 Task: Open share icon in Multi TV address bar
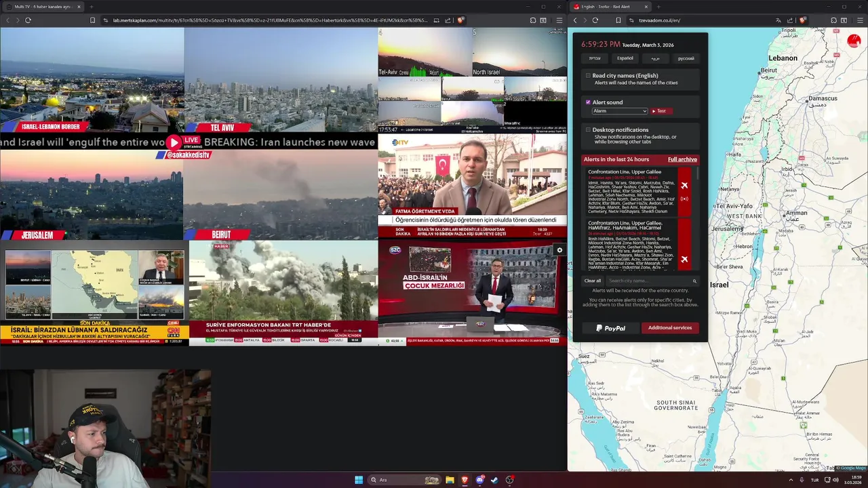448,20
